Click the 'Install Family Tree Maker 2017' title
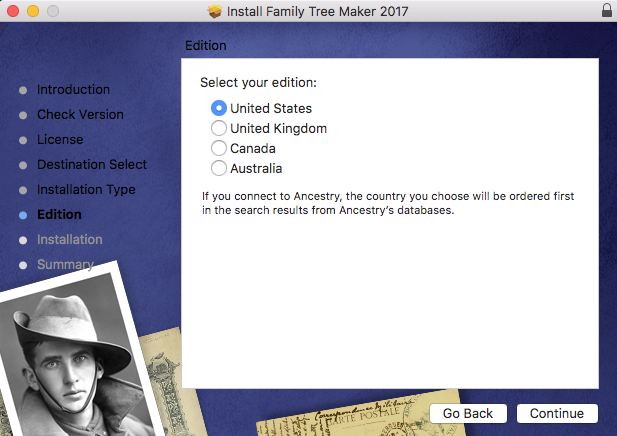Screen dimensions: 617x436 point(318,11)
